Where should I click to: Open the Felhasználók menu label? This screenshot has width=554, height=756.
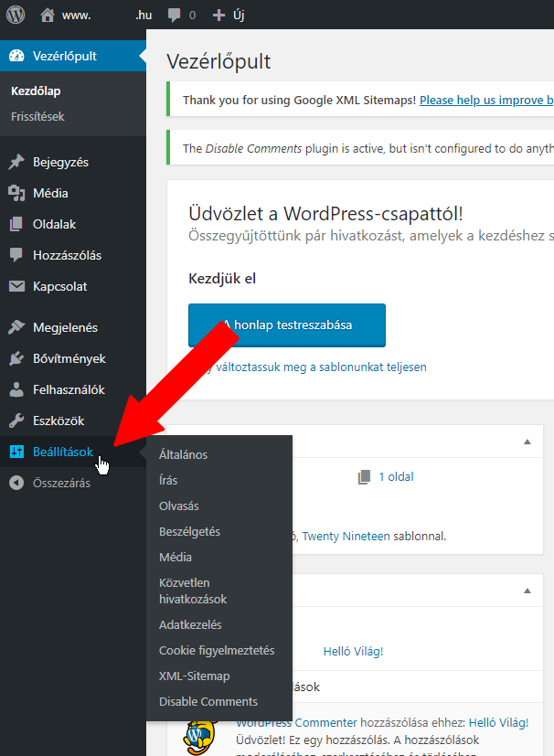pyautogui.click(x=69, y=389)
